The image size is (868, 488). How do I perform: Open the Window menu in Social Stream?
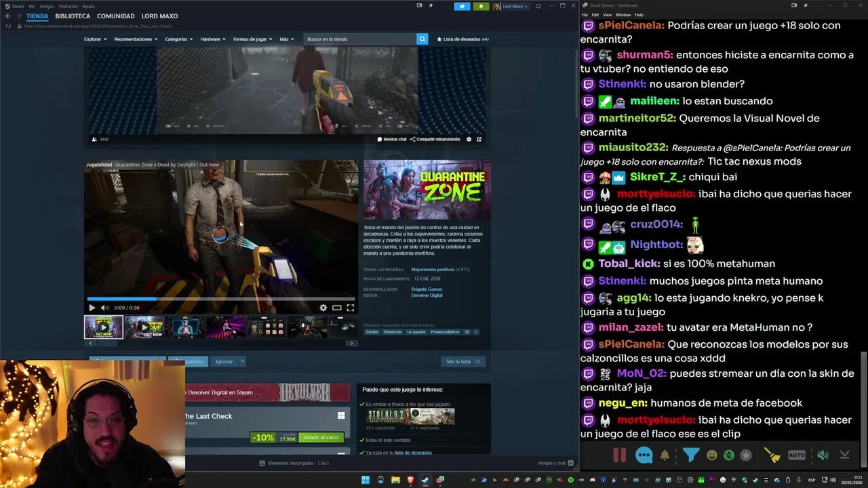click(x=623, y=14)
